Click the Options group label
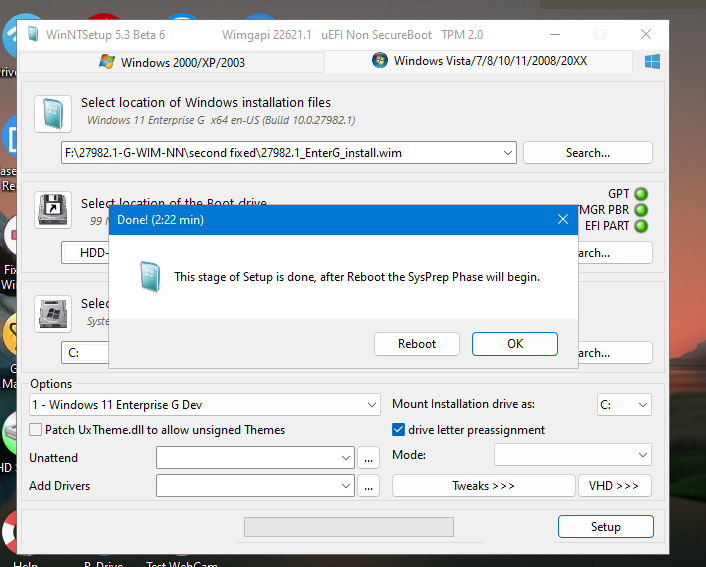Screen dimensions: 706x567 pos(51,384)
